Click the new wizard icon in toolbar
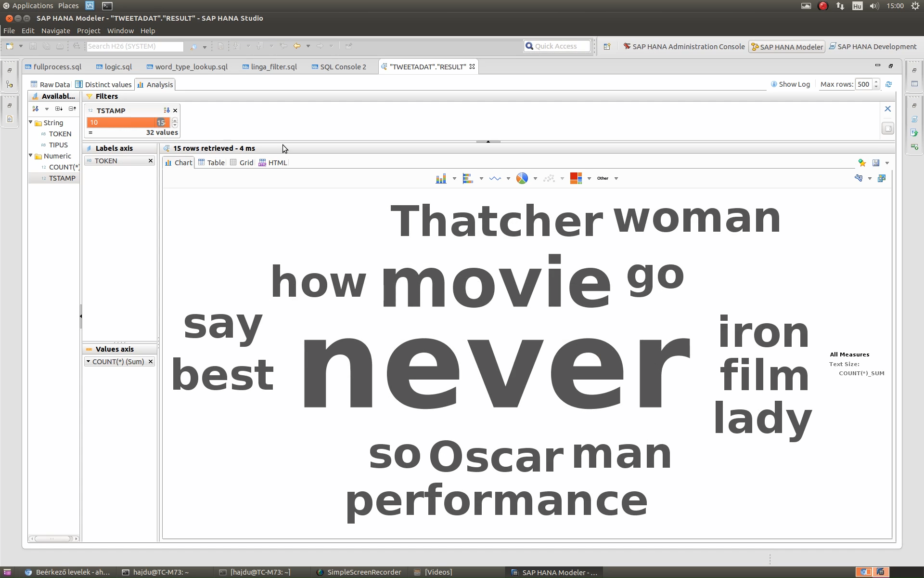Viewport: 924px width, 578px height. (x=10, y=46)
